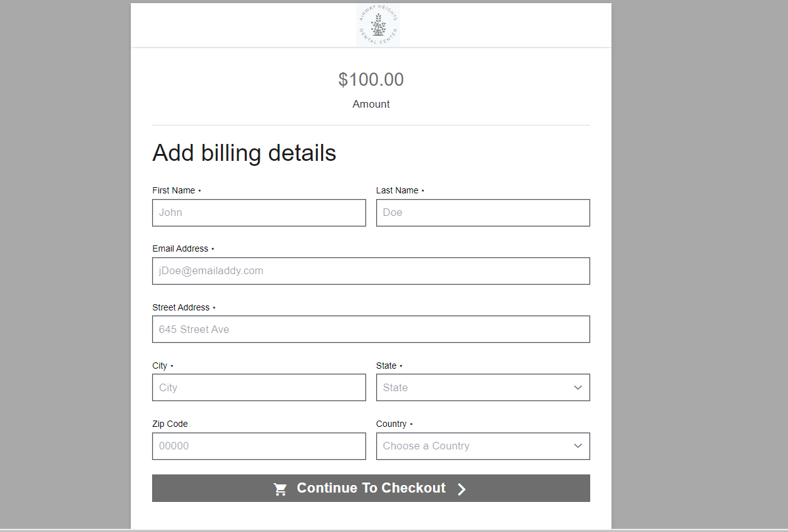Click the $100.00 amount text

click(371, 79)
